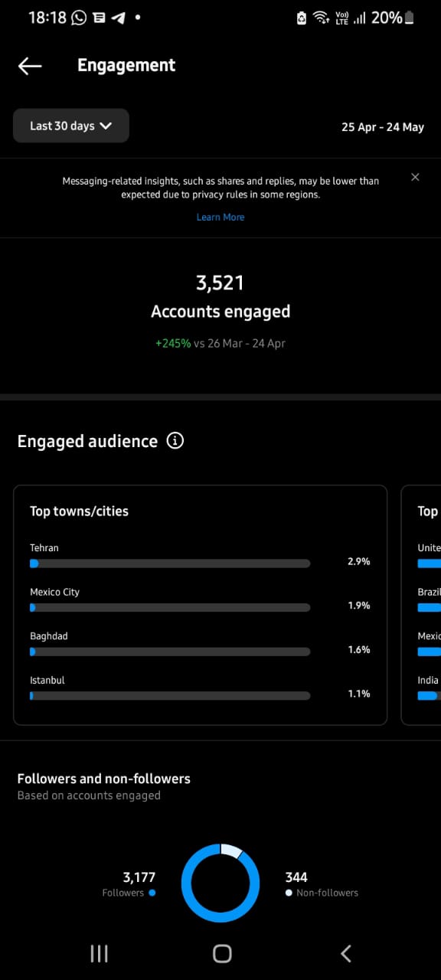Open Android recent apps button
Viewport: 441px width, 980px height.
99,953
